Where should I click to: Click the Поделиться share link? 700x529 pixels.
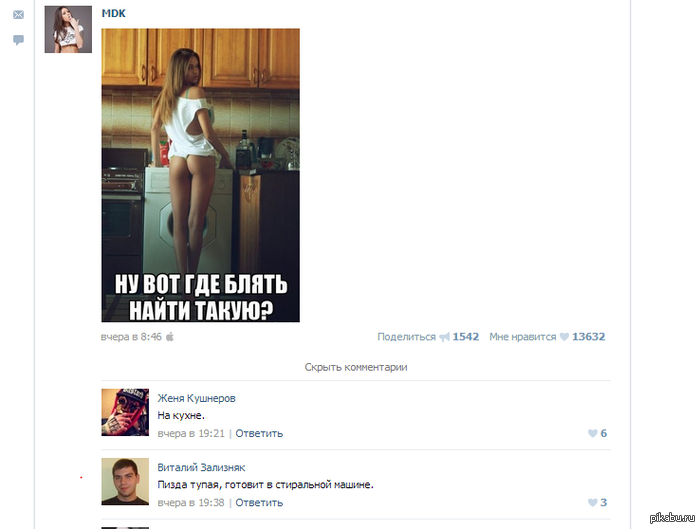[x=406, y=337]
